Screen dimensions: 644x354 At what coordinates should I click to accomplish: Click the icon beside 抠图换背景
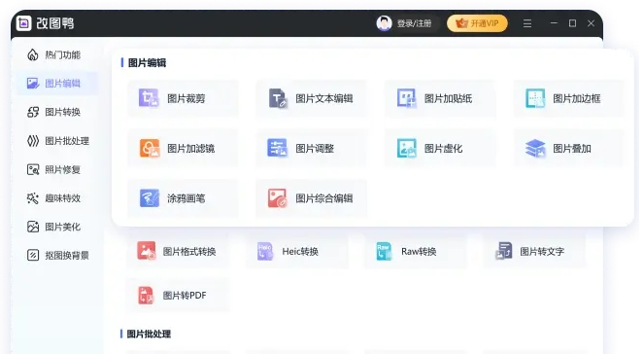33,256
